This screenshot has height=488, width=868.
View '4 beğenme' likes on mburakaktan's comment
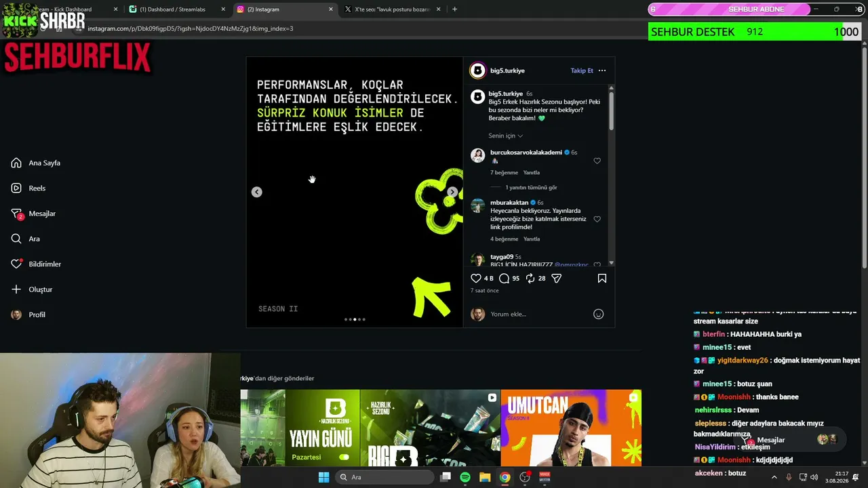point(504,239)
